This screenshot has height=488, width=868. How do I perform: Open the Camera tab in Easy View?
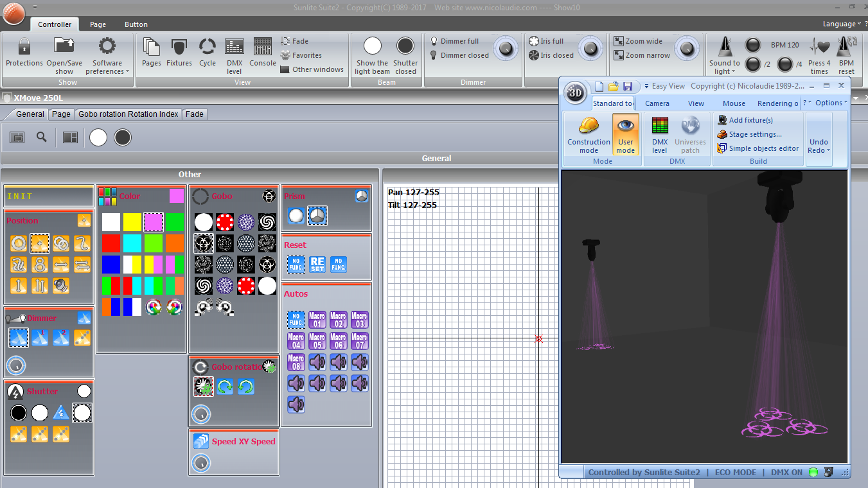657,103
